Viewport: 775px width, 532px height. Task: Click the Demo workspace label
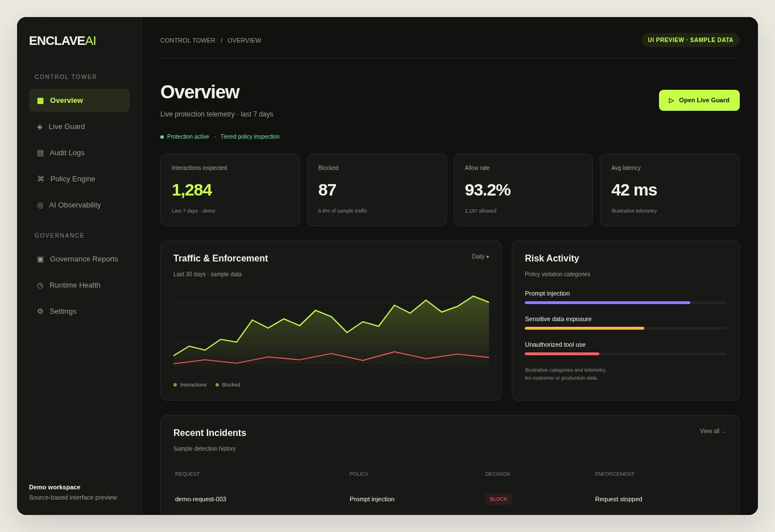pyautogui.click(x=55, y=488)
